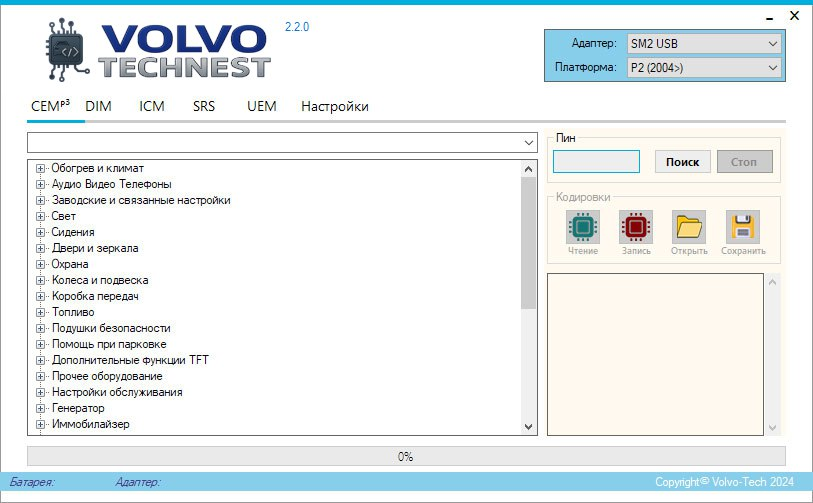Click the Стоп button

(x=745, y=162)
